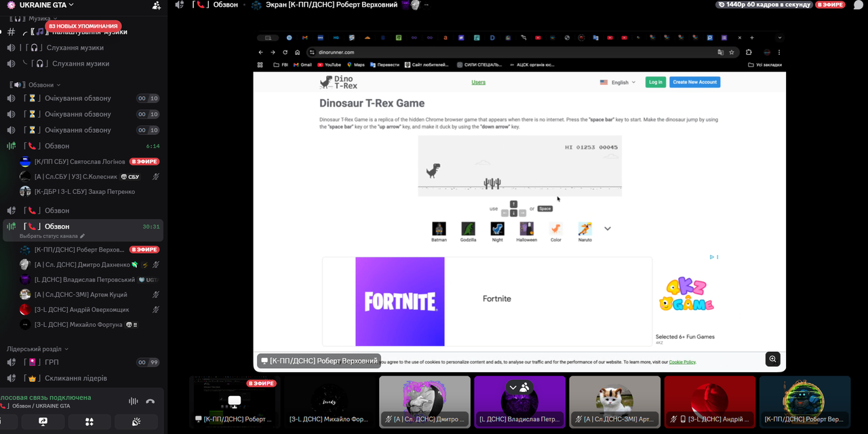The height and width of the screenshot is (434, 868).
Task: Click the Dino T-Rex site logo
Action: 338,83
